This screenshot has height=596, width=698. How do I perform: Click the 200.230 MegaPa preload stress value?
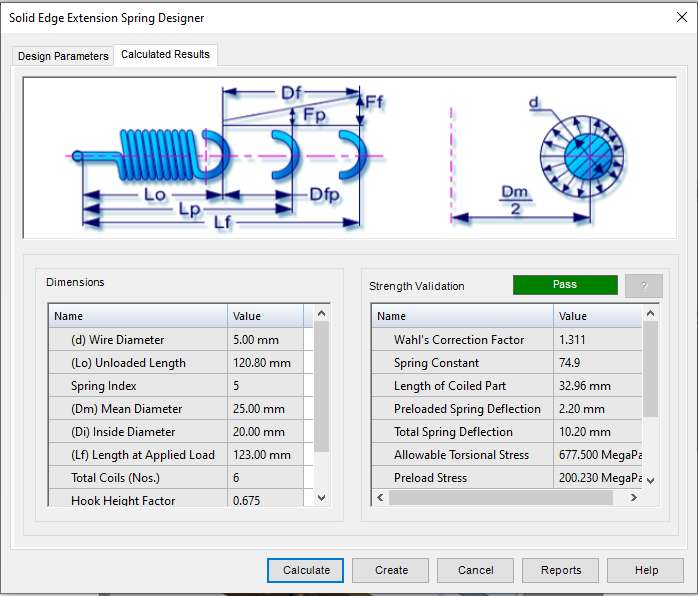coord(600,478)
